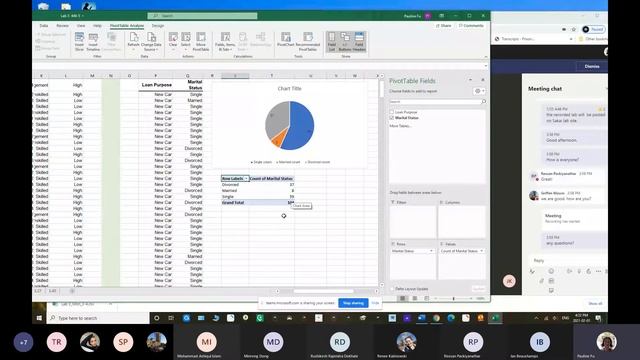
Task: Open Task View on the taskbar
Action: pyautogui.click(x=171, y=318)
